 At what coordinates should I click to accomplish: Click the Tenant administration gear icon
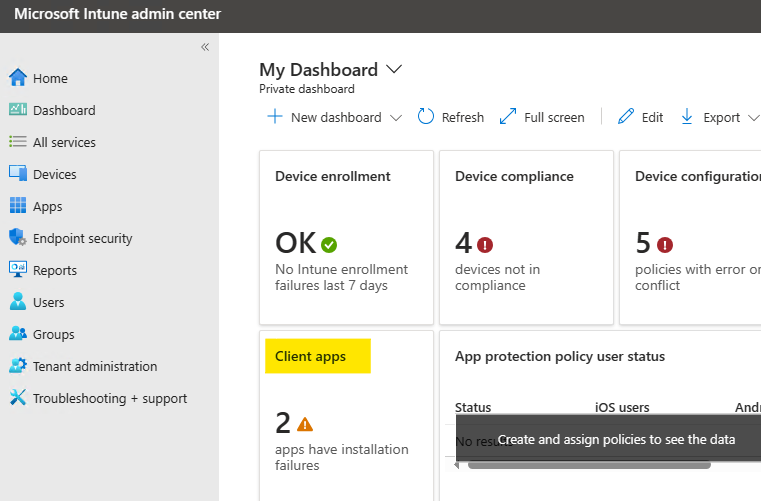(x=18, y=366)
